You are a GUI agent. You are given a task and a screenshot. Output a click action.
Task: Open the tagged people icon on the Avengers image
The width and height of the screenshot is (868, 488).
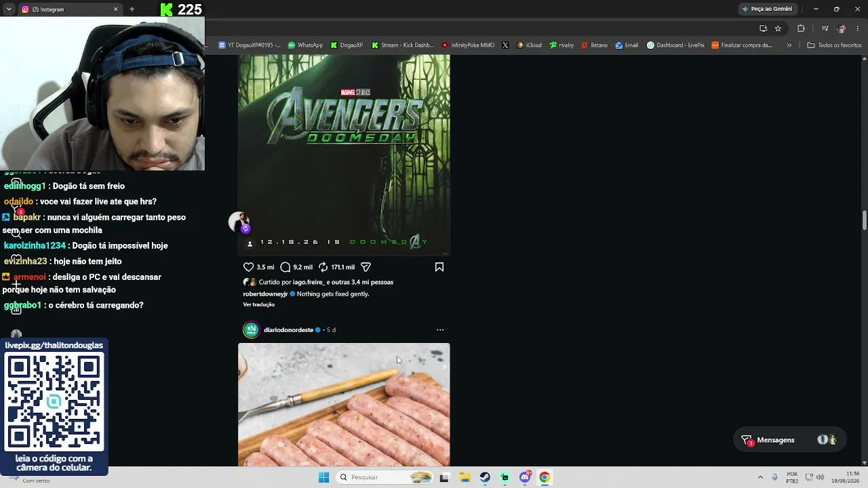250,243
